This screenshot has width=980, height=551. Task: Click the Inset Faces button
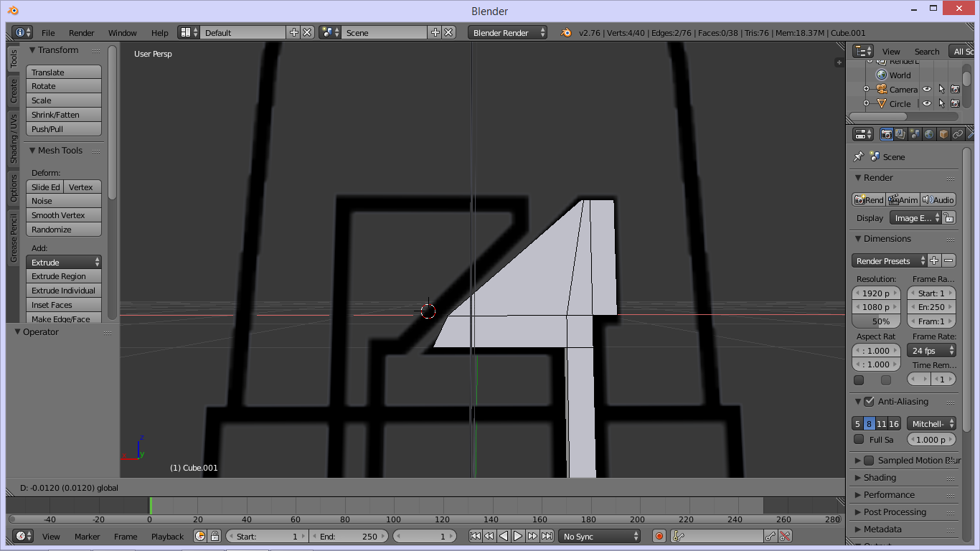(64, 305)
